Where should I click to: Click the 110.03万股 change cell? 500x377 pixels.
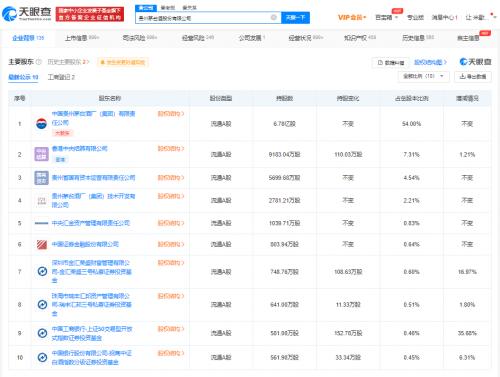348,154
